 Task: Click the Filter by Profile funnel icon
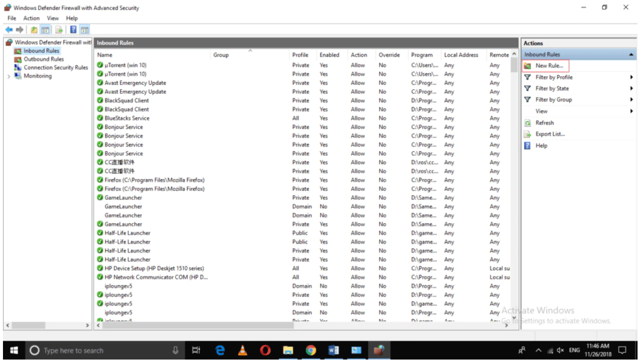[527, 77]
